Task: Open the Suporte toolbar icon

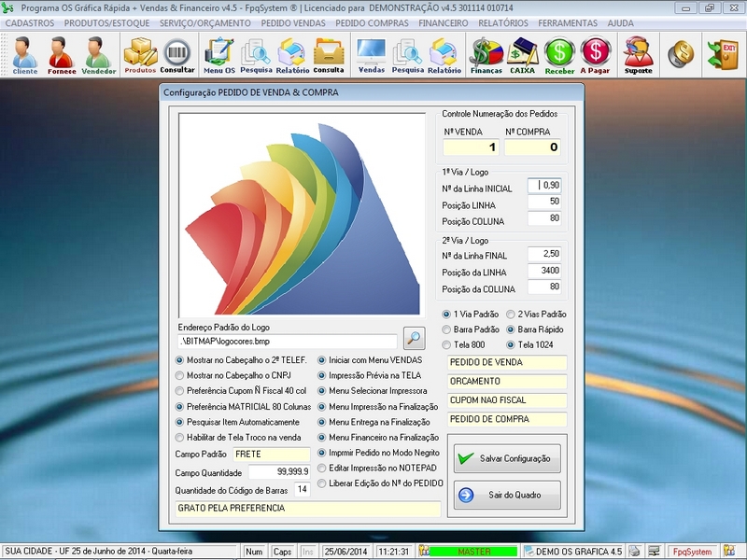Action: 639,54
